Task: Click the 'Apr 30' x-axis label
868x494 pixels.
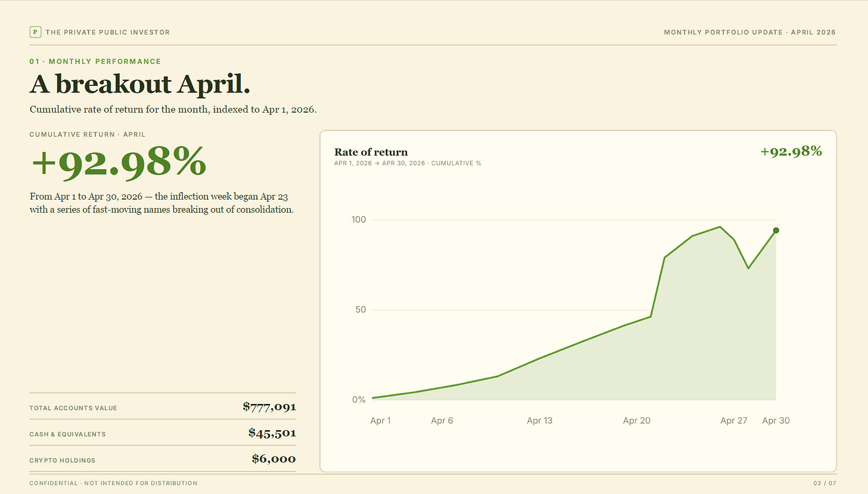Action: click(776, 421)
